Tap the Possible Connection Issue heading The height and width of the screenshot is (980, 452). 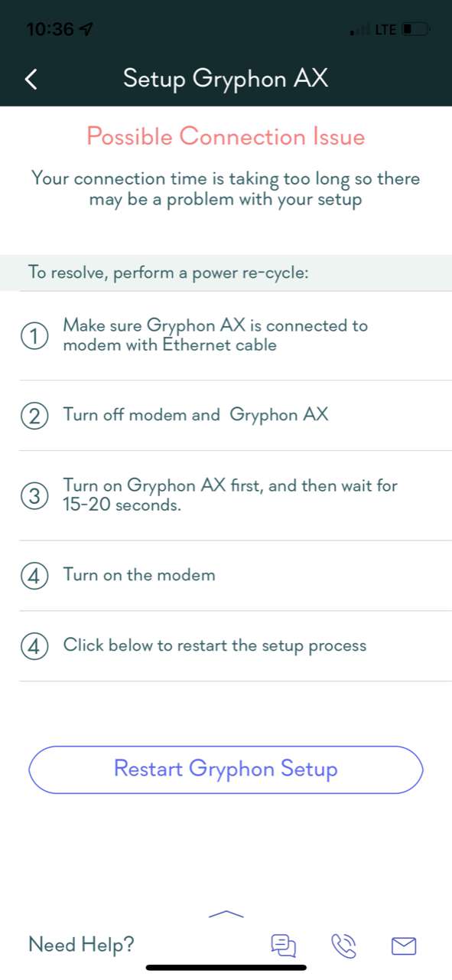(226, 136)
